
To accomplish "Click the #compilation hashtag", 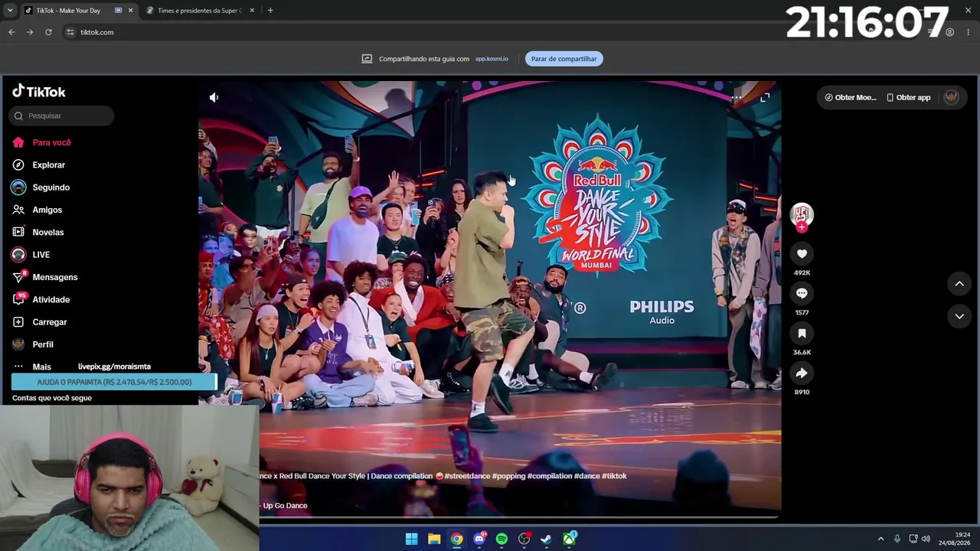I will [x=550, y=476].
